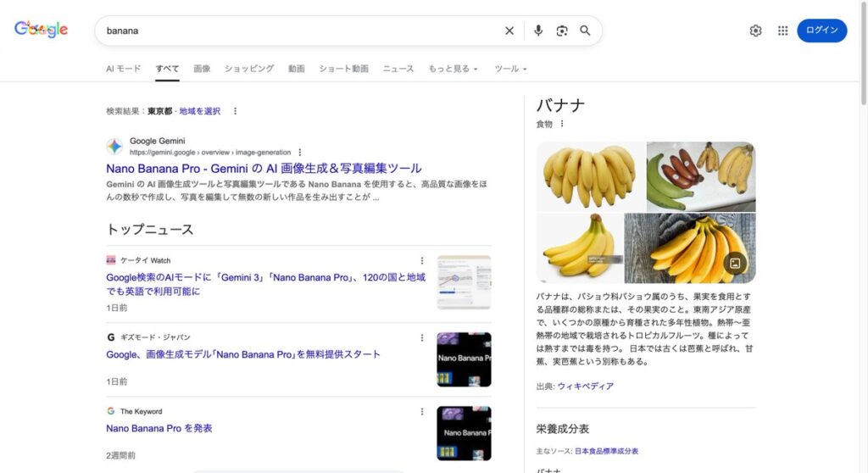868x473 pixels.
Task: Open Google Lens image search icon
Action: 561,31
